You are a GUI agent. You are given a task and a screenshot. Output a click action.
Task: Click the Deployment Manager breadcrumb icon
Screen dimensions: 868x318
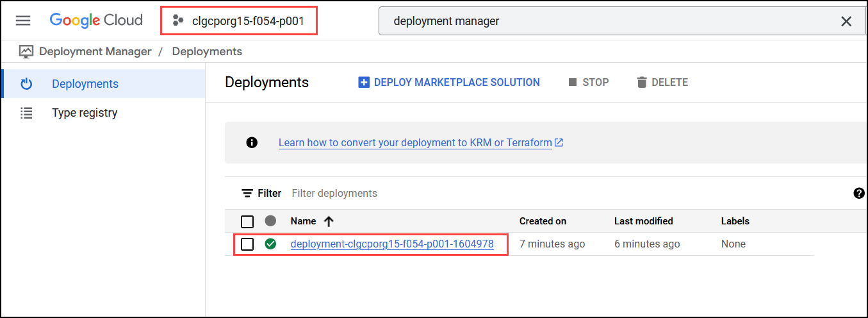point(26,51)
